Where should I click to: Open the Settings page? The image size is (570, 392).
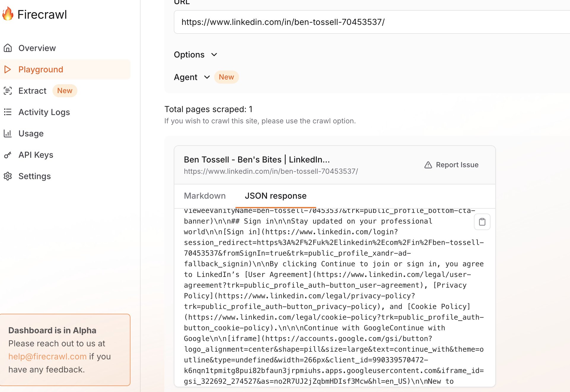tap(65, 176)
